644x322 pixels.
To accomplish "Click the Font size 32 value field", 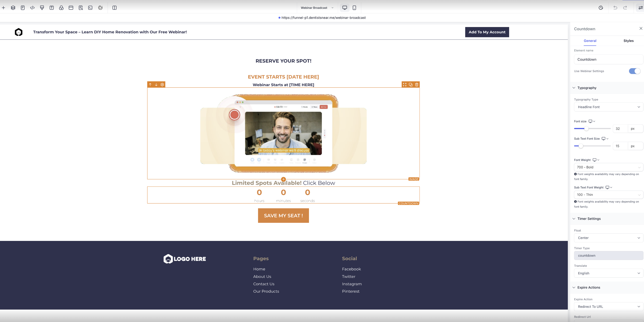I will pyautogui.click(x=620, y=129).
